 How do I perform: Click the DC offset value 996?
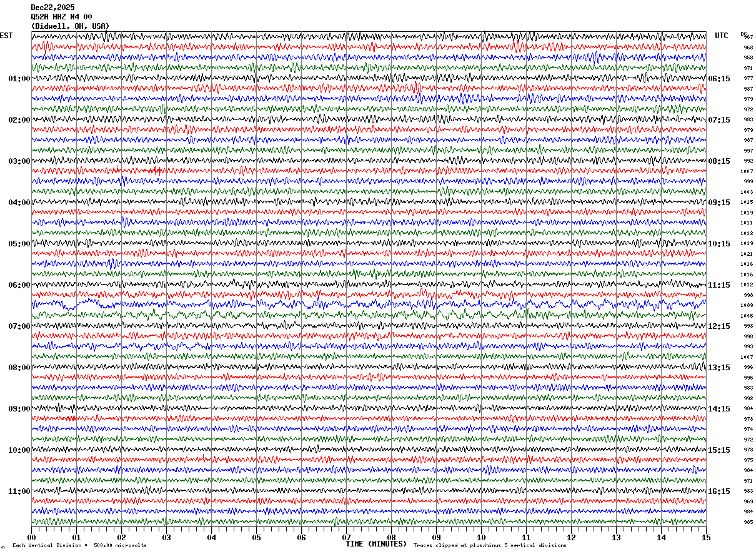[748, 368]
